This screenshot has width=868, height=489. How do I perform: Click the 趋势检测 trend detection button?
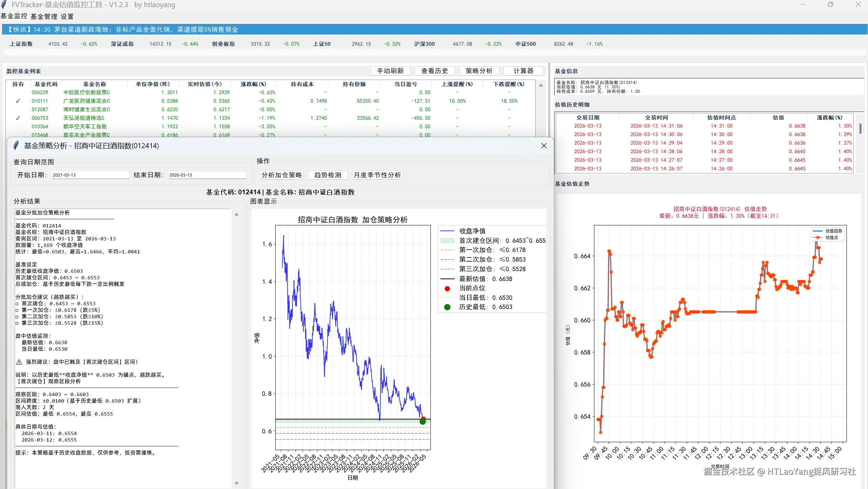click(x=327, y=175)
